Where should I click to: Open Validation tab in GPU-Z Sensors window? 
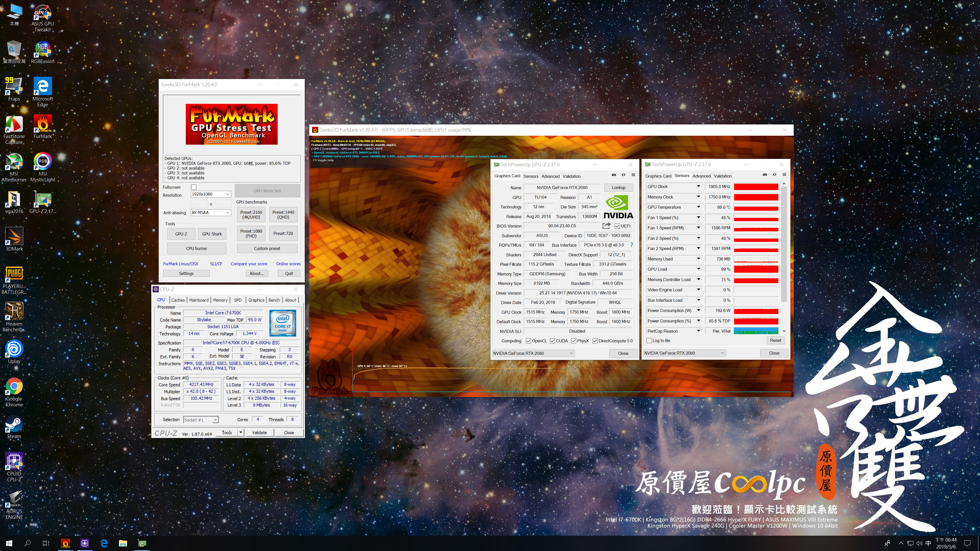tap(722, 176)
